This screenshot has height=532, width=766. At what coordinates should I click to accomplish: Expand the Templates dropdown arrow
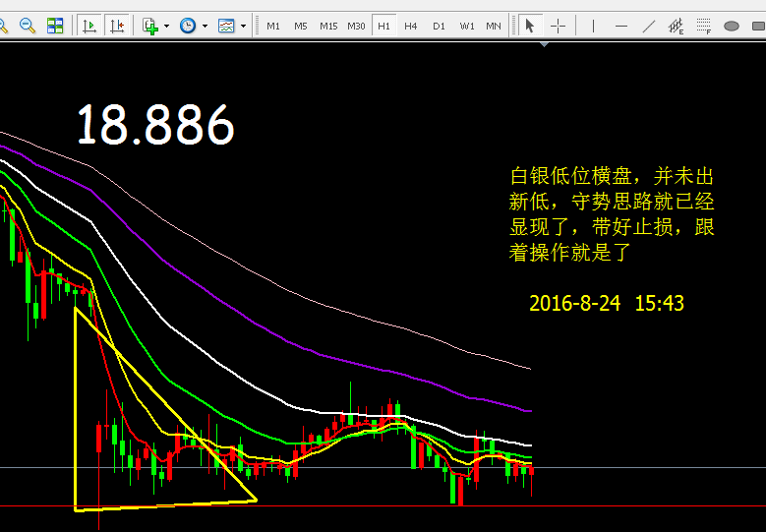(x=243, y=26)
